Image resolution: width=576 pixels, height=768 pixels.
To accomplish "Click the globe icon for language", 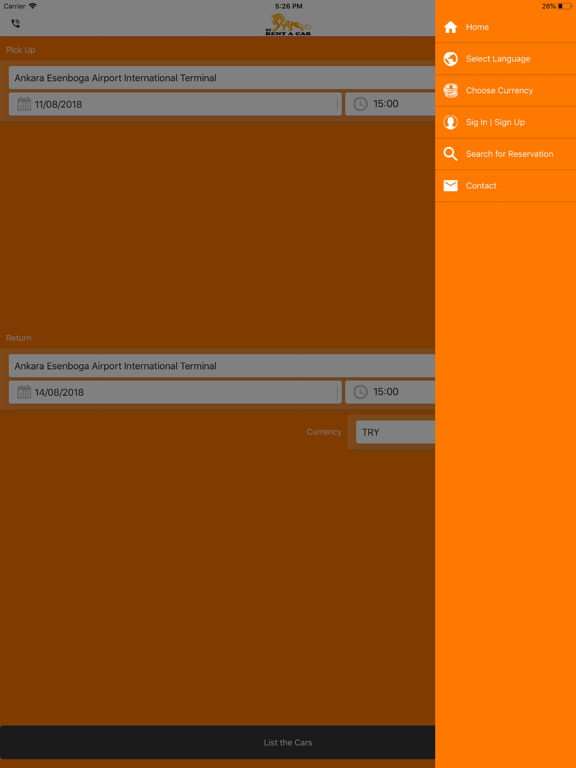I will coord(450,59).
